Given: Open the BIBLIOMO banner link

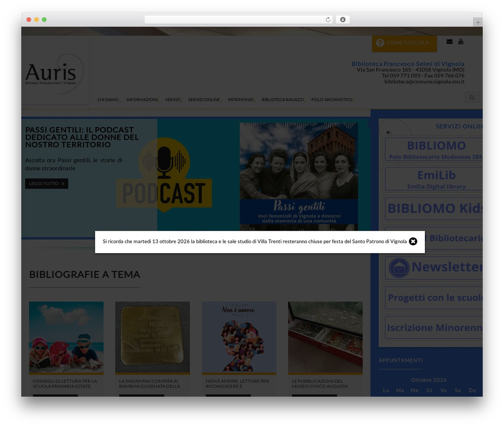Looking at the screenshot, I should click(x=434, y=149).
